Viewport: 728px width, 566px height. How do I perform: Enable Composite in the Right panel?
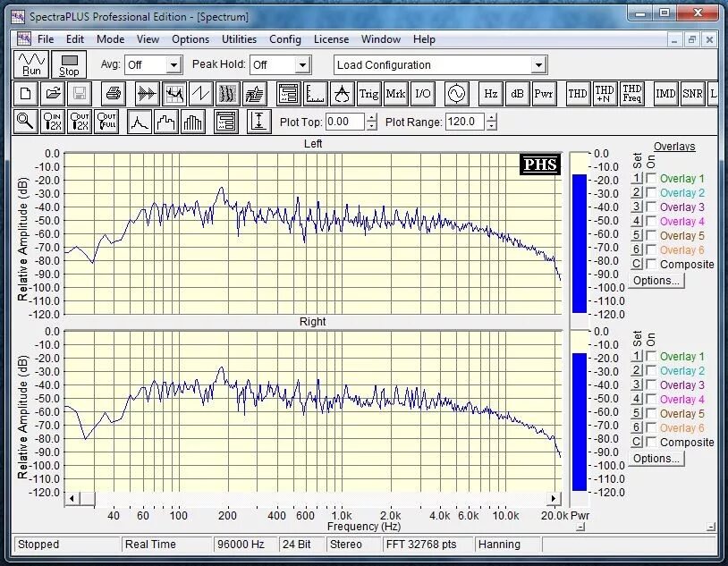(651, 442)
